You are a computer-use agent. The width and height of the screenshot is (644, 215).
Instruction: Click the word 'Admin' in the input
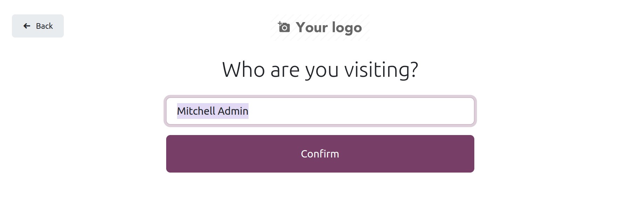click(x=233, y=111)
